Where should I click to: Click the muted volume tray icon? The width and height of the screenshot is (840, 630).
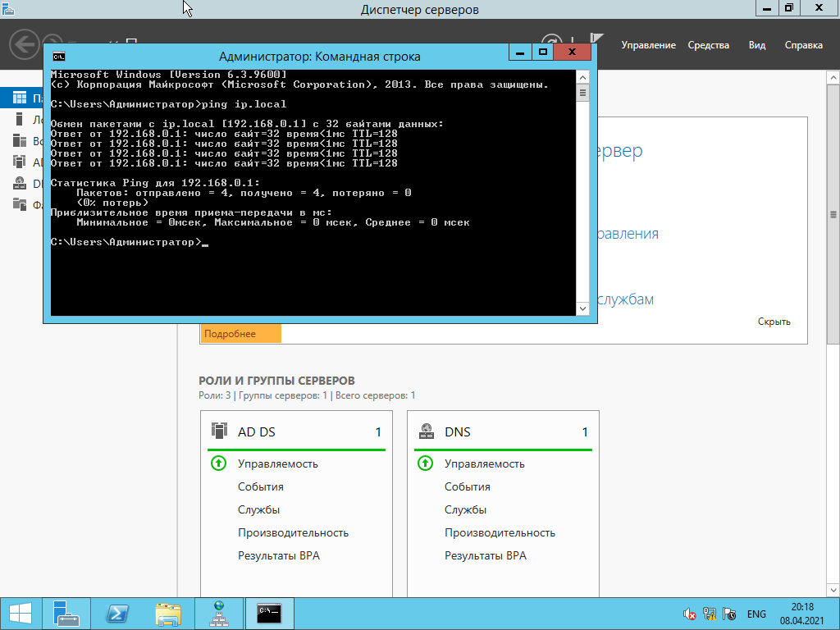690,614
